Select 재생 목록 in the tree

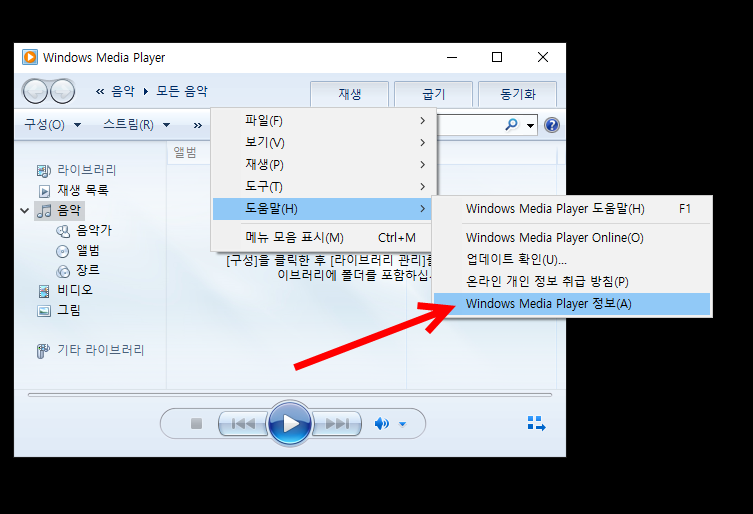point(83,191)
